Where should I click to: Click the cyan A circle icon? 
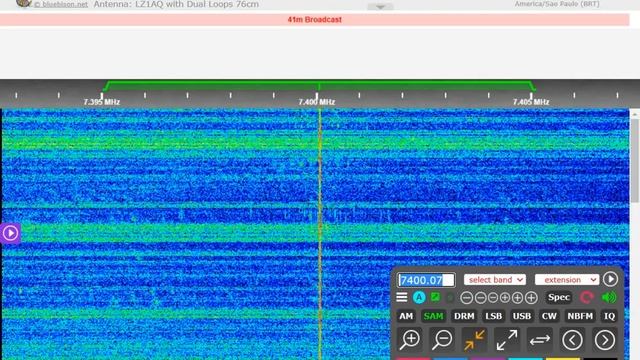tap(419, 297)
